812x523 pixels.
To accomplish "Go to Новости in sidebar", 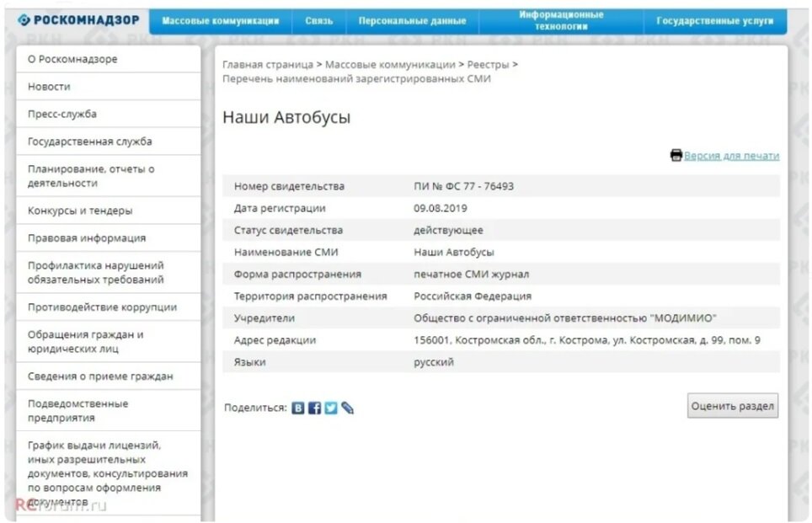I will [x=108, y=87].
